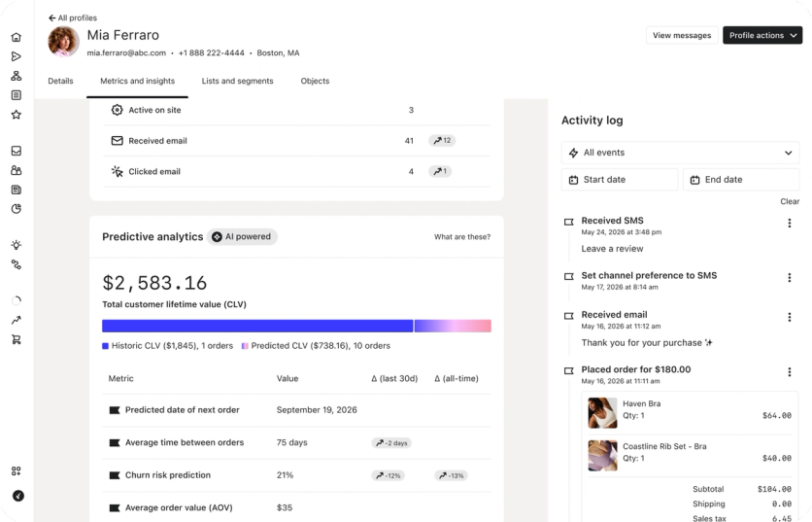Click the End date field

[x=741, y=180]
